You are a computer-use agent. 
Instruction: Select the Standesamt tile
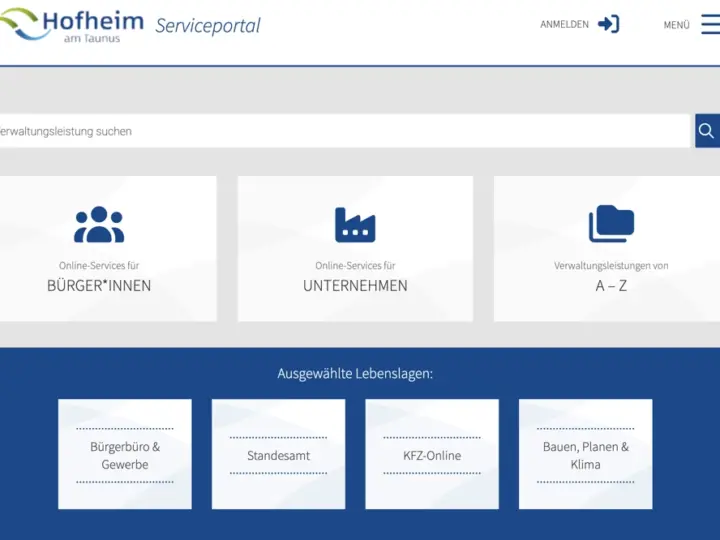click(278, 454)
